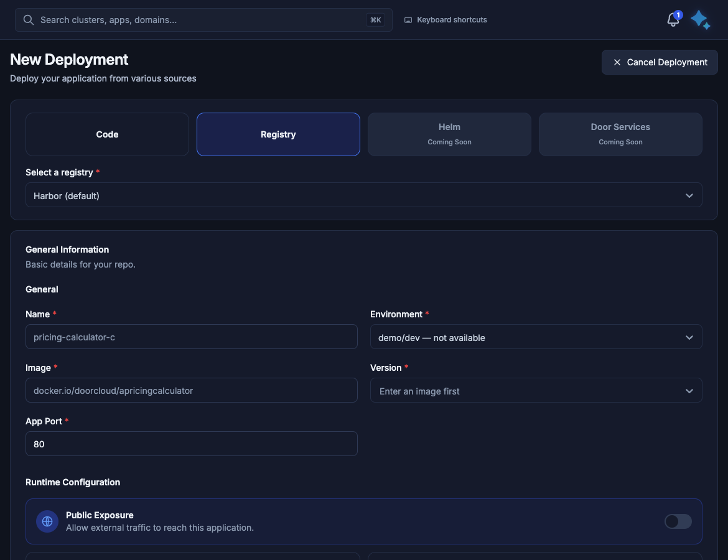Image resolution: width=728 pixels, height=560 pixels.
Task: Click the New Deployment heading
Action: click(x=69, y=60)
